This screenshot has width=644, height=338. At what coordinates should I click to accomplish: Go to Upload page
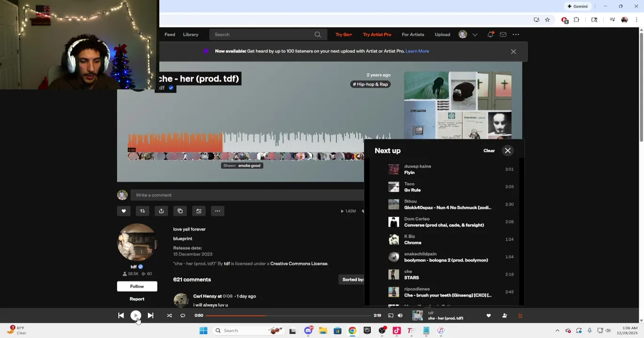click(x=442, y=34)
